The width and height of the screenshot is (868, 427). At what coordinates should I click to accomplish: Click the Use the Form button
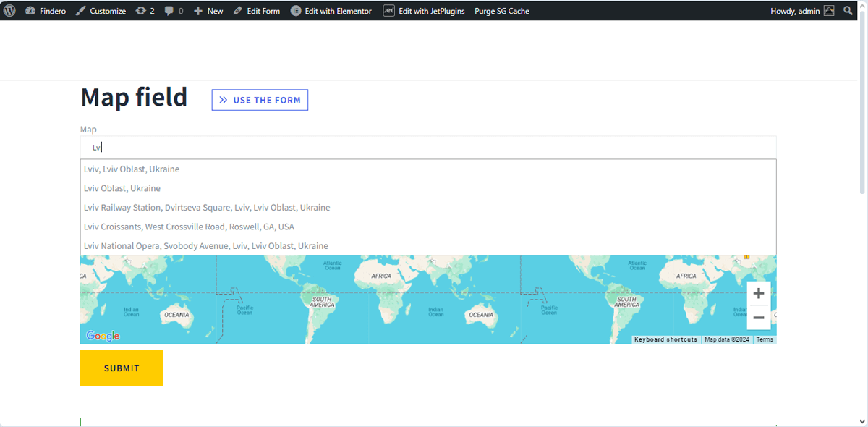click(x=260, y=100)
